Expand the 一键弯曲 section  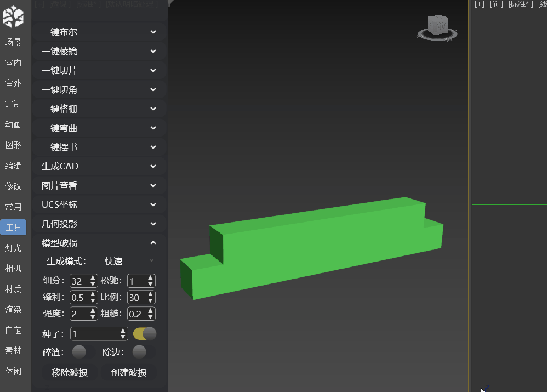(x=99, y=128)
